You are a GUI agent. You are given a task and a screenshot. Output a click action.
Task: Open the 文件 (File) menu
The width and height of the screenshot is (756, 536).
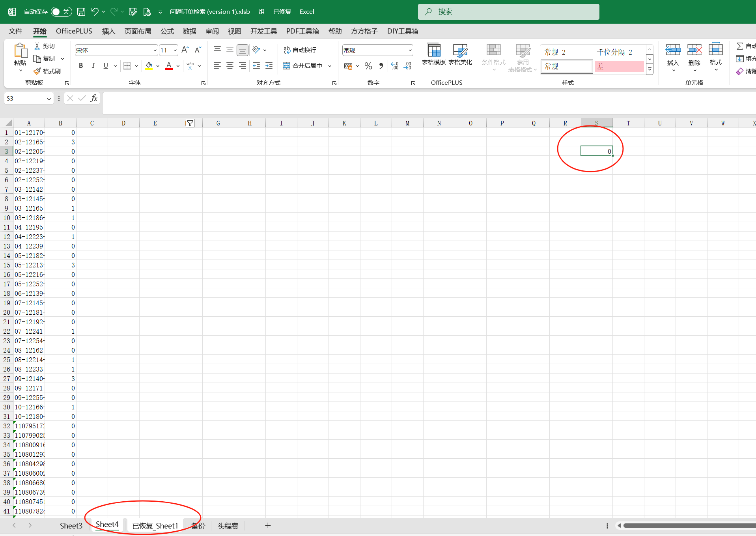pyautogui.click(x=15, y=31)
